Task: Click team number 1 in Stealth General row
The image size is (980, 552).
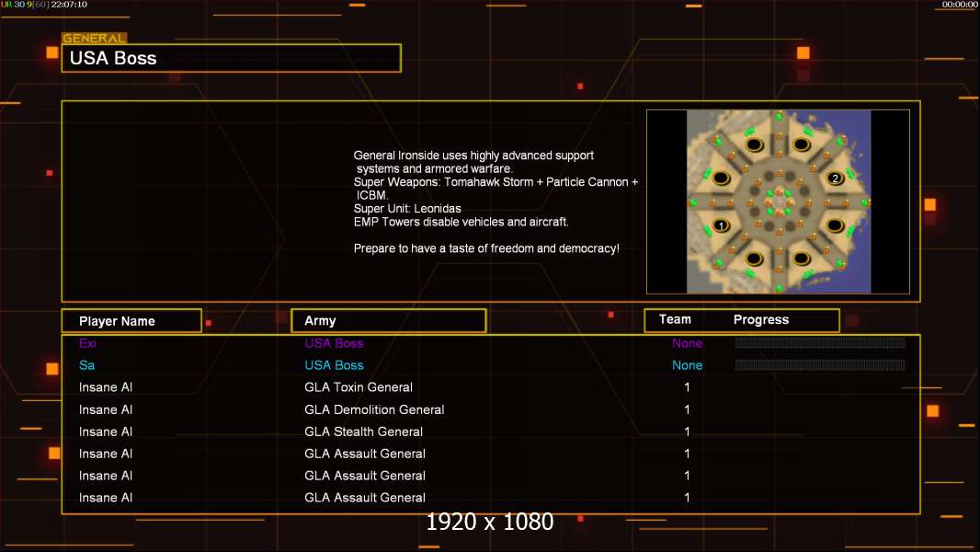Action: [x=687, y=431]
